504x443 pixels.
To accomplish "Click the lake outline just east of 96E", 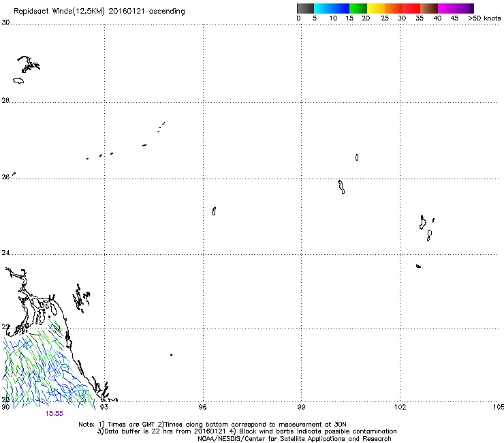I will click(x=214, y=211).
